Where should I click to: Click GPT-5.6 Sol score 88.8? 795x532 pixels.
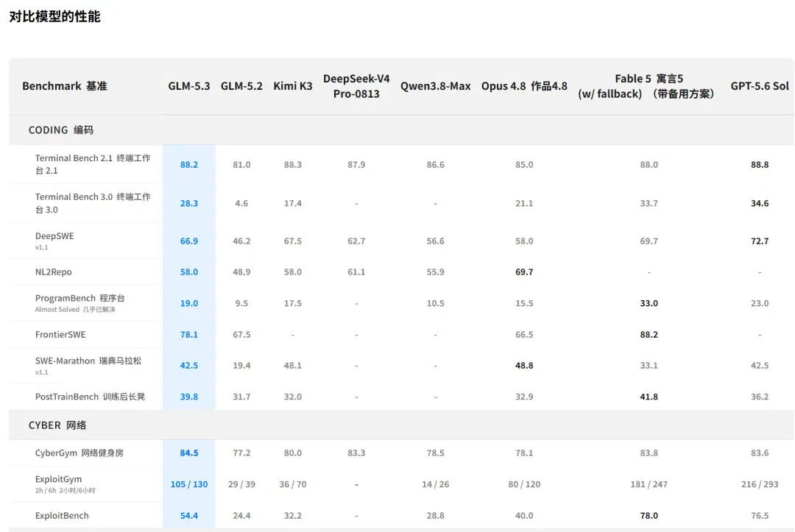pos(760,165)
